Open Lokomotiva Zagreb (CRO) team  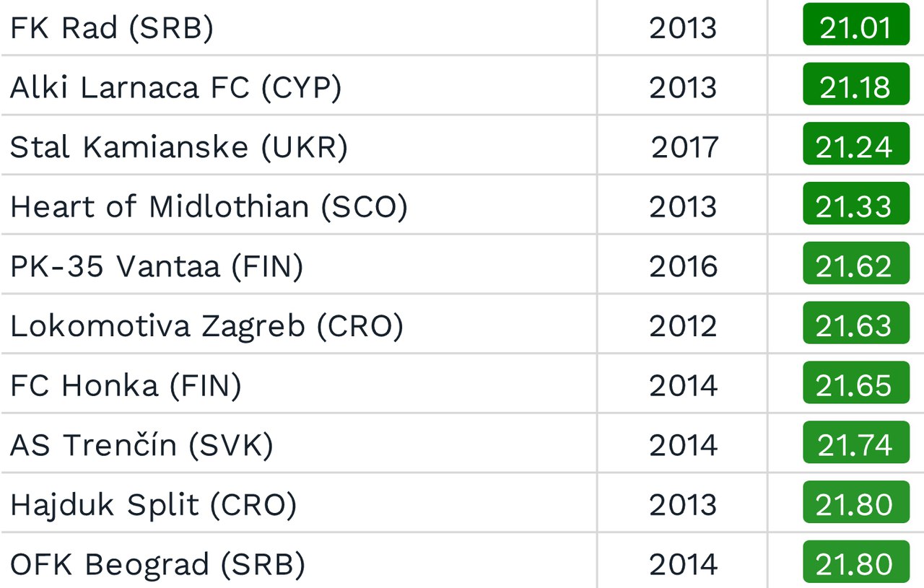[x=206, y=326]
